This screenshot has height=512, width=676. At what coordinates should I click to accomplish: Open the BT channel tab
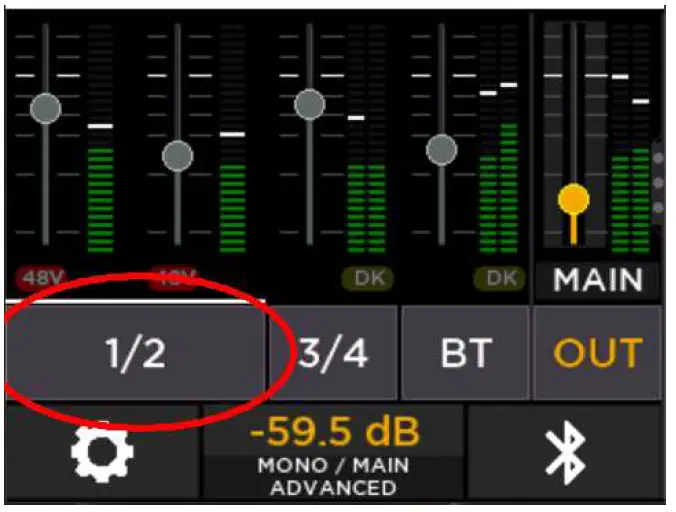[466, 353]
